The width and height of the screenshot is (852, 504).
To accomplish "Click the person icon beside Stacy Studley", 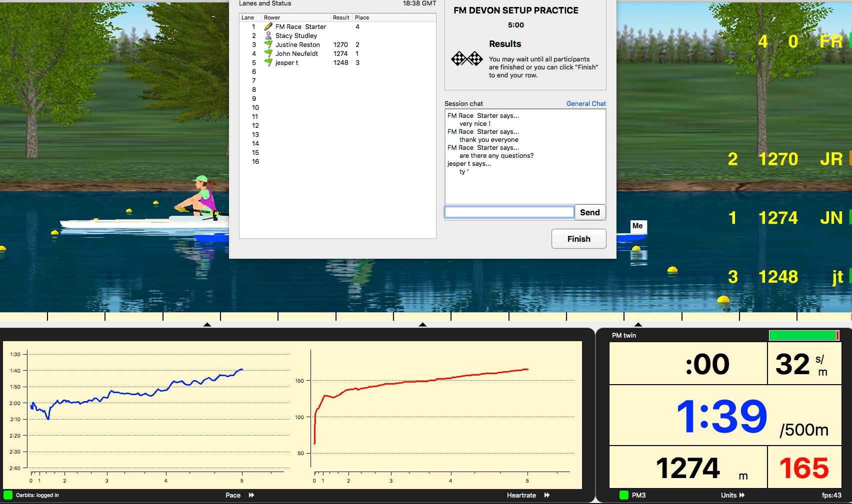I will [268, 35].
